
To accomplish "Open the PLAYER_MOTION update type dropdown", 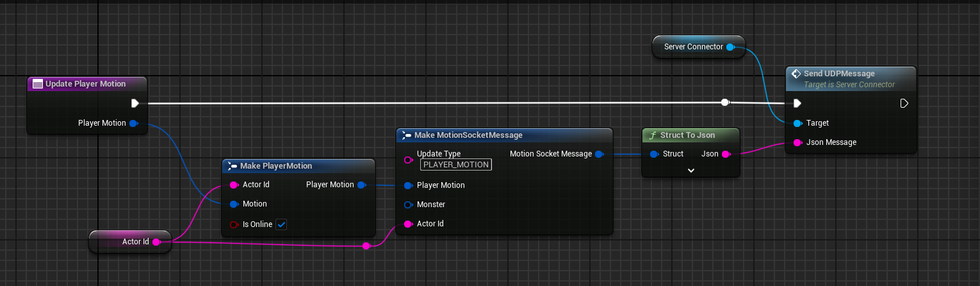I will [x=456, y=165].
